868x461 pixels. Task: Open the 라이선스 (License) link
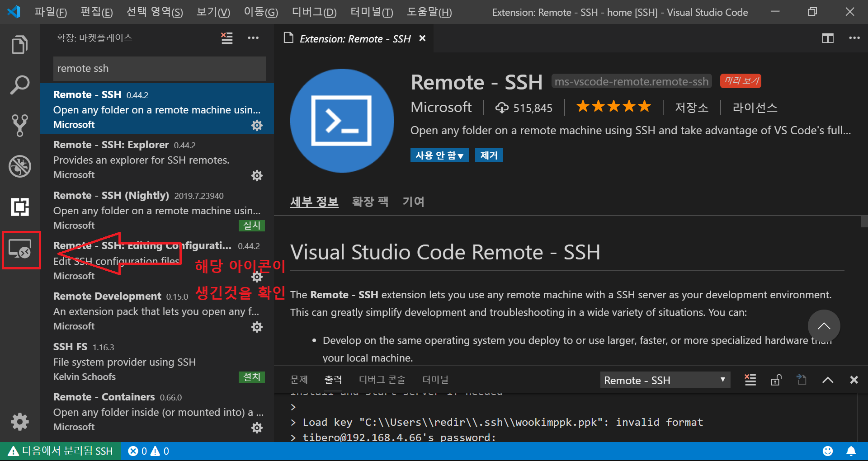755,108
